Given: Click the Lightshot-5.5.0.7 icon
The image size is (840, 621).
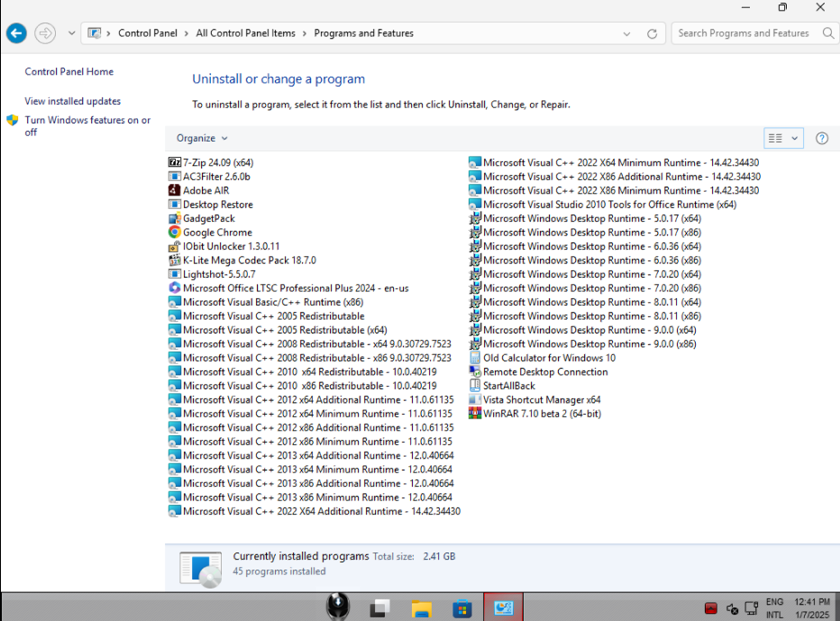Looking at the screenshot, I should point(175,274).
